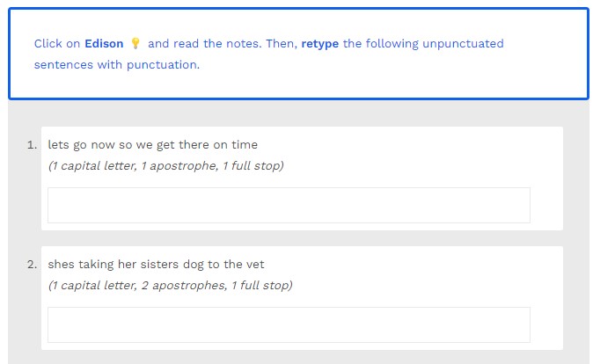Click the sentence "lets go now so we get there on time"
The image size is (593, 364).
coord(152,145)
